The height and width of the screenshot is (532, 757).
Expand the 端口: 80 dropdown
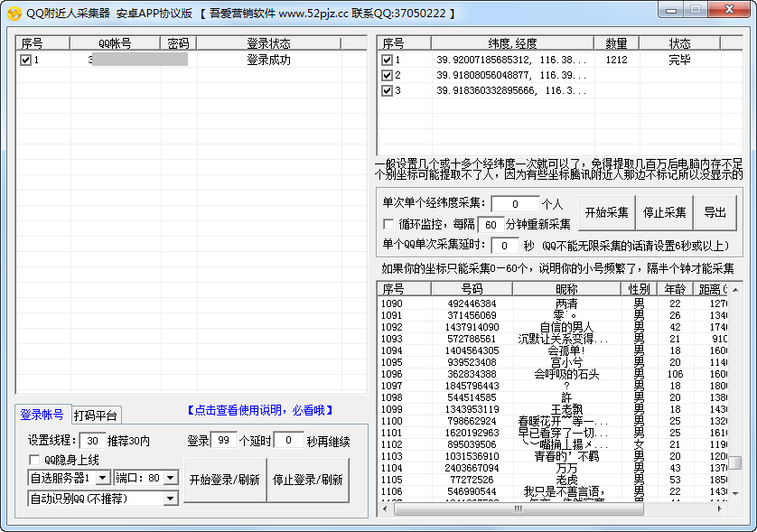point(171,478)
